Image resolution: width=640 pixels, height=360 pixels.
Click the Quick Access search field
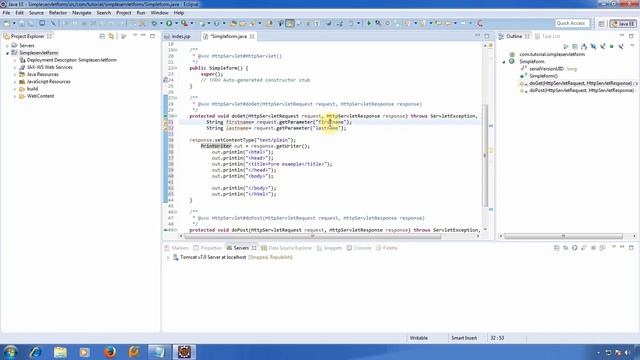[x=572, y=23]
